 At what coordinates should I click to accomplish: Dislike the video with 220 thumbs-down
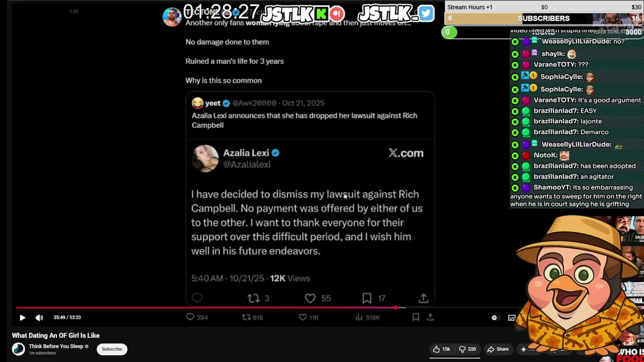click(468, 349)
